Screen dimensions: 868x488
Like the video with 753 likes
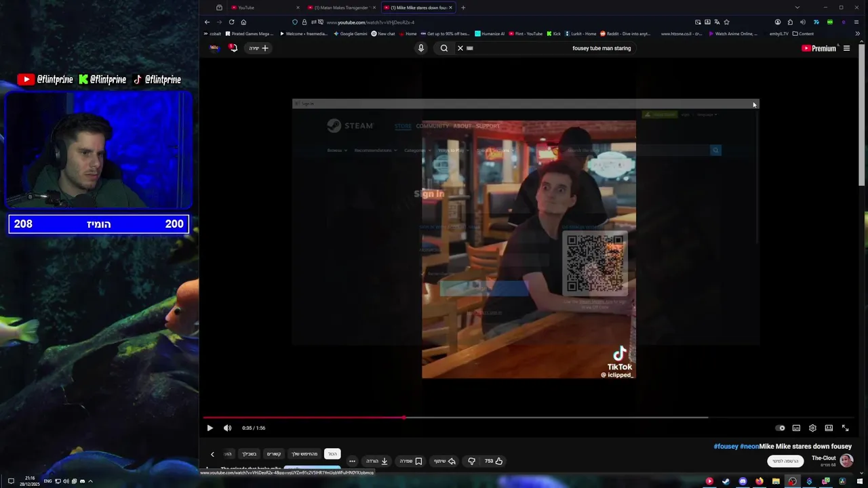pyautogui.click(x=494, y=461)
